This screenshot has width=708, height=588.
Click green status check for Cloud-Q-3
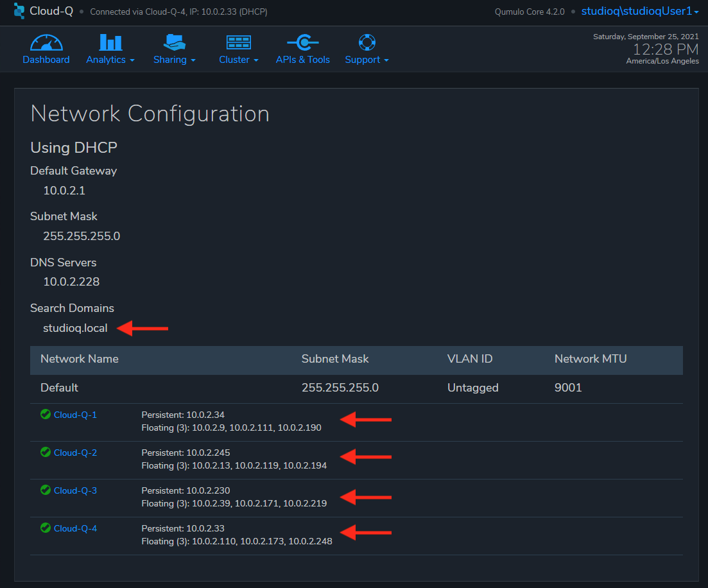45,490
